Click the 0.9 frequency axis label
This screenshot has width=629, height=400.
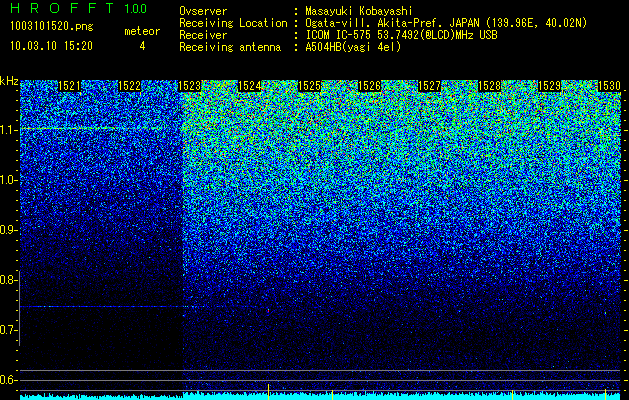[7, 230]
